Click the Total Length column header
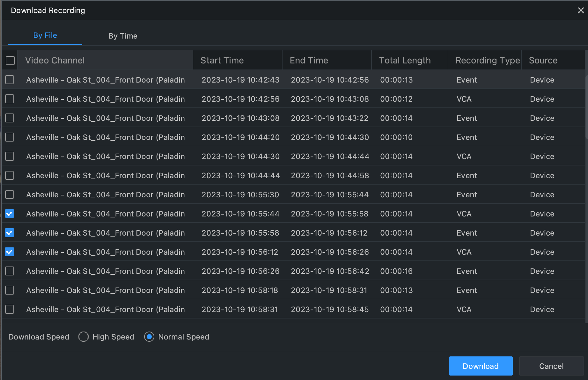 coord(405,60)
